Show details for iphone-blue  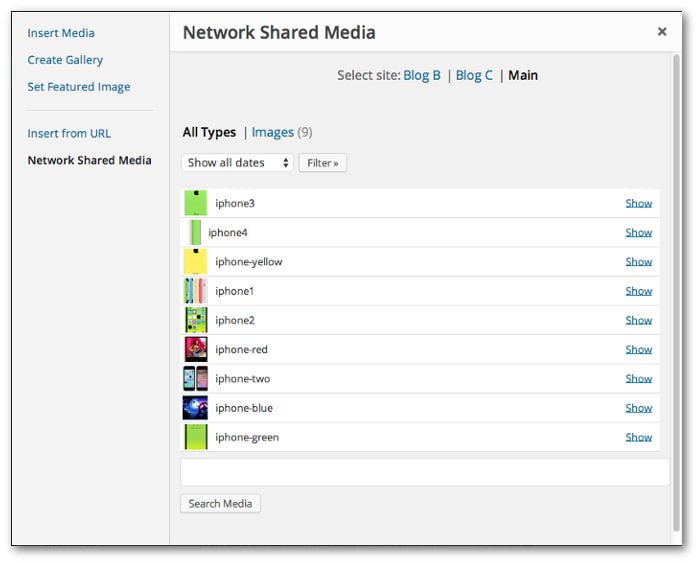pyautogui.click(x=639, y=408)
